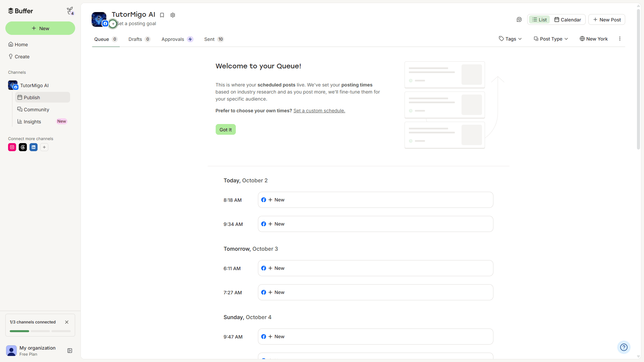
Task: Open Publish under TutorMigo AI
Action: tap(42, 98)
